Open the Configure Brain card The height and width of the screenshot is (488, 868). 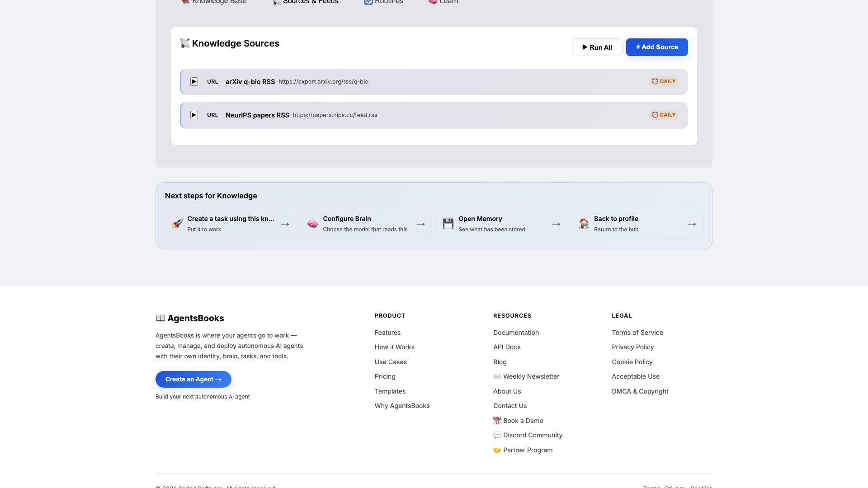coord(366,224)
